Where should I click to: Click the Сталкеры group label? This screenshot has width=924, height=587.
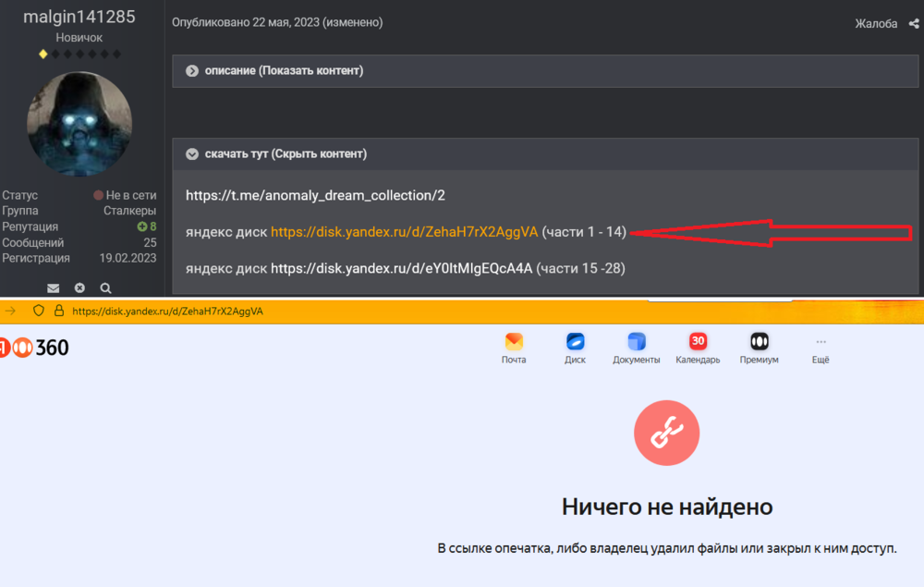(x=129, y=211)
